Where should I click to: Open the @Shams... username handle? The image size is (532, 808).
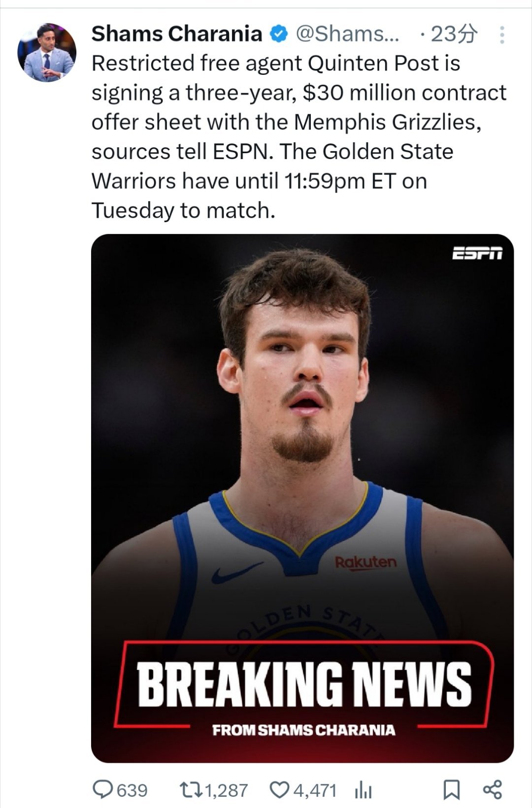(348, 34)
